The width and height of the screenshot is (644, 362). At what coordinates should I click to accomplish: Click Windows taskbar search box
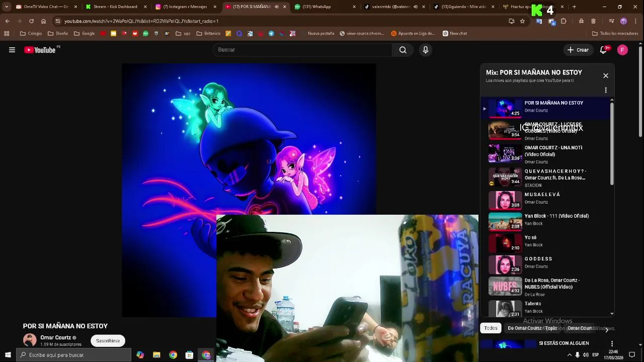pos(73,355)
